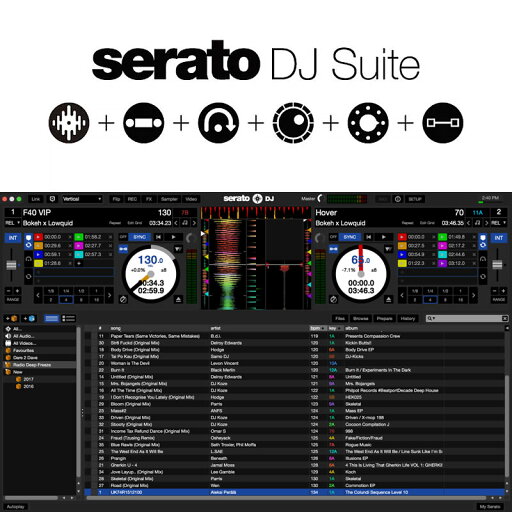Open deck 1 cue points tab icon
This screenshot has height=512, width=512.
click(x=29, y=237)
